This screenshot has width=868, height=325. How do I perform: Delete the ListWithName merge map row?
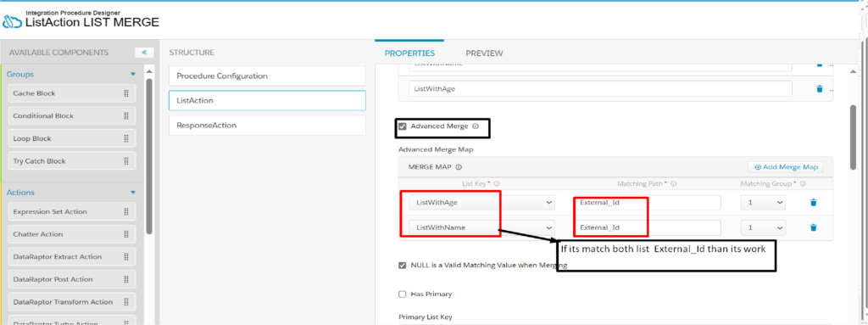tap(813, 227)
